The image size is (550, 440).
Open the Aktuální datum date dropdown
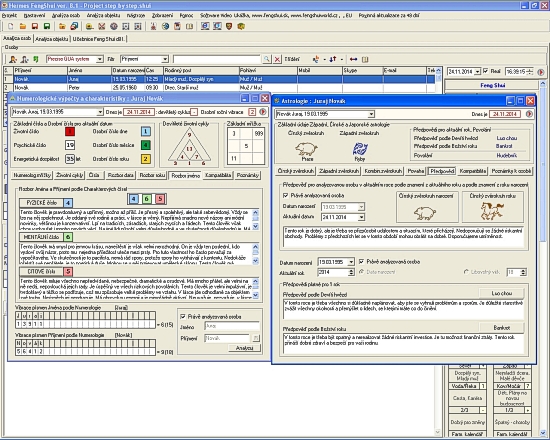point(361,217)
